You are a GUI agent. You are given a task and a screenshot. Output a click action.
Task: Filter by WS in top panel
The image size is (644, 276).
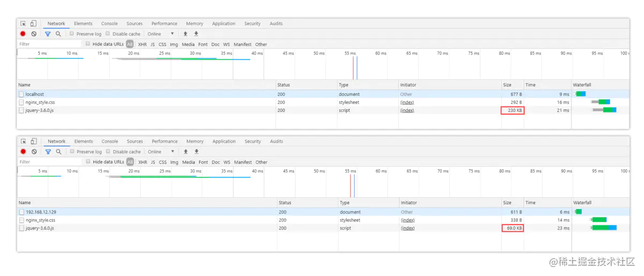(226, 44)
